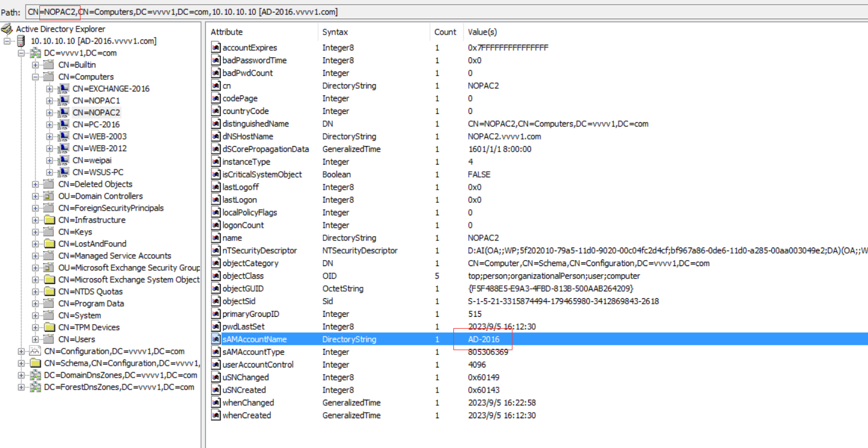
Task: Select the pwdLastSet attribute row
Action: click(537, 327)
